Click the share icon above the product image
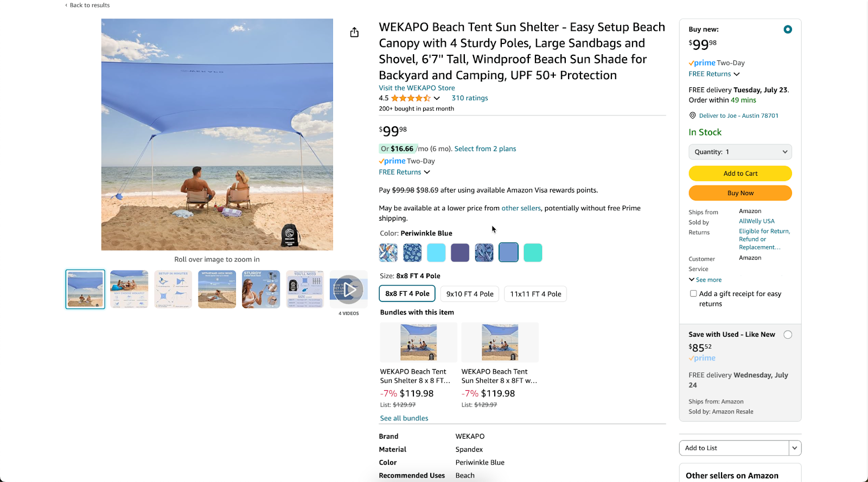The height and width of the screenshot is (482, 868). pos(354,32)
